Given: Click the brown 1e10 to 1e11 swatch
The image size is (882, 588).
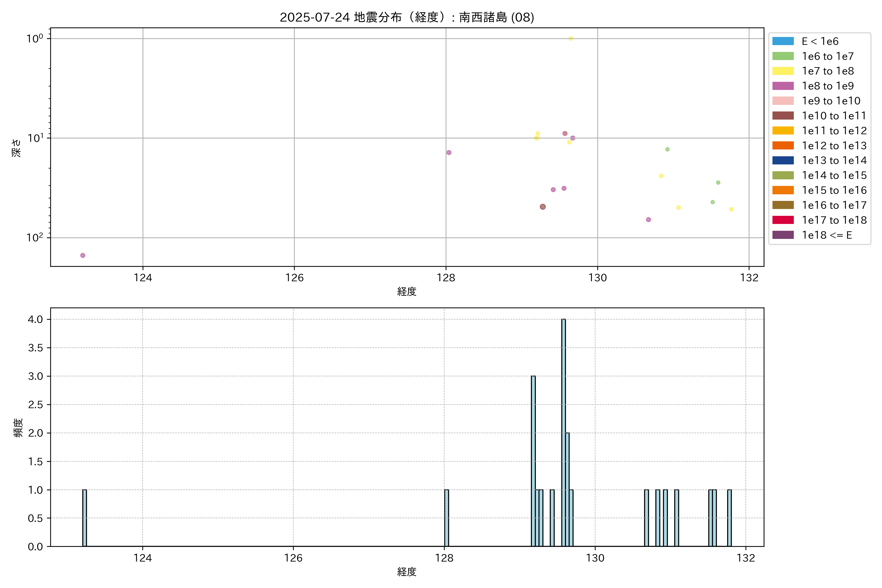Looking at the screenshot, I should (x=783, y=115).
